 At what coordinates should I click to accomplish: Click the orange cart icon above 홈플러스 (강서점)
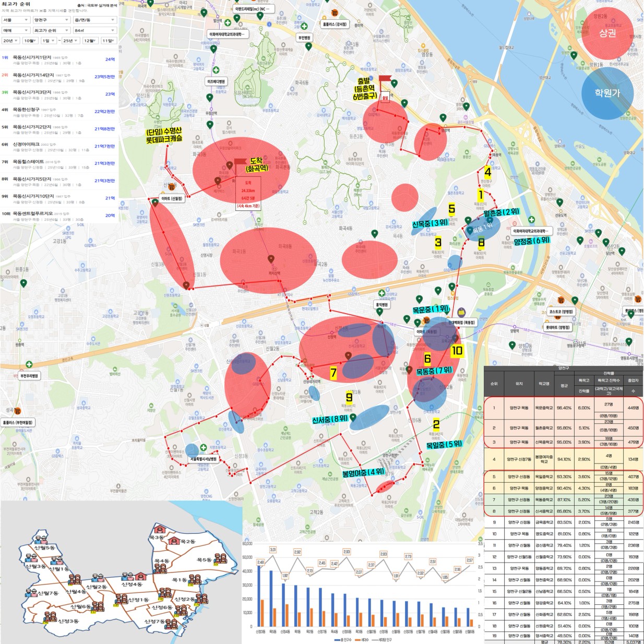(x=333, y=13)
